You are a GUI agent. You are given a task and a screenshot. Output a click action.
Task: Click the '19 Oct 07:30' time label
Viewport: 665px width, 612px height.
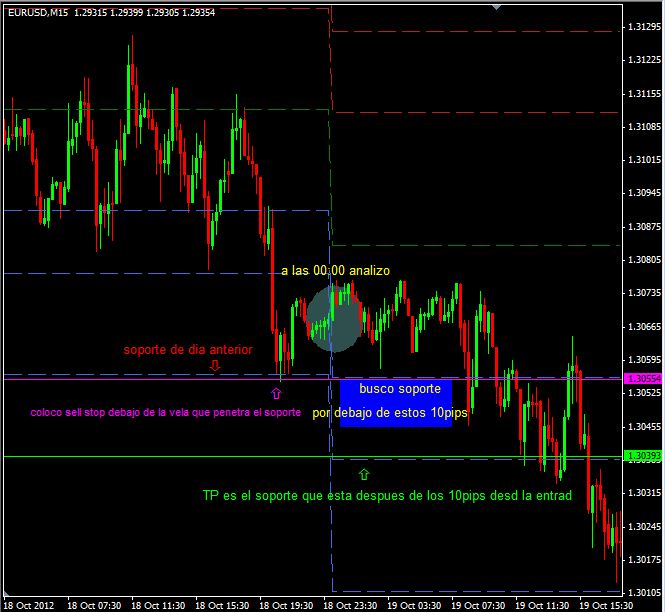(x=478, y=605)
